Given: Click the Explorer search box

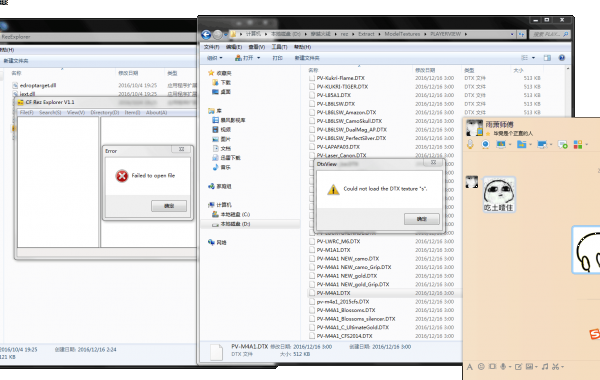Looking at the screenshot, I should pos(549,34).
